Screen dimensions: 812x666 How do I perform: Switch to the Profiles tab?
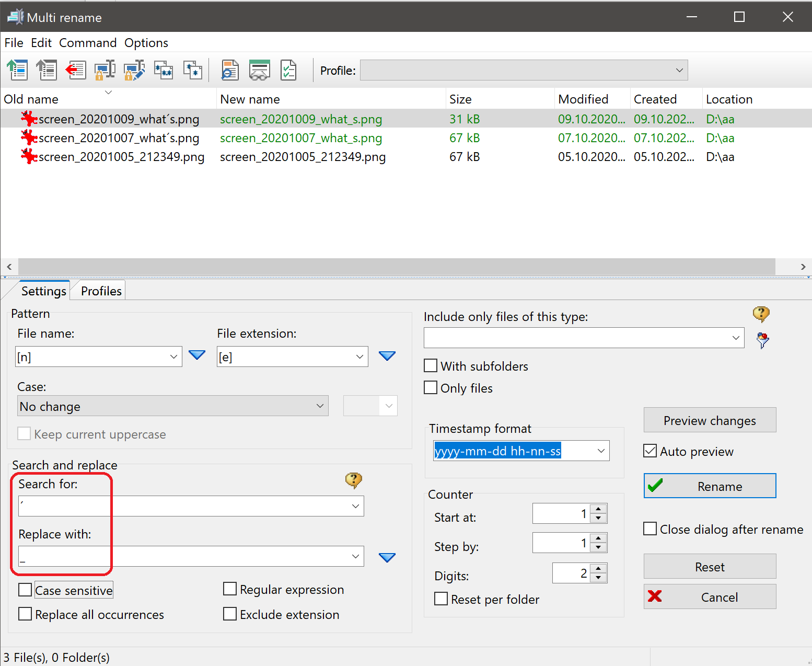(x=101, y=291)
